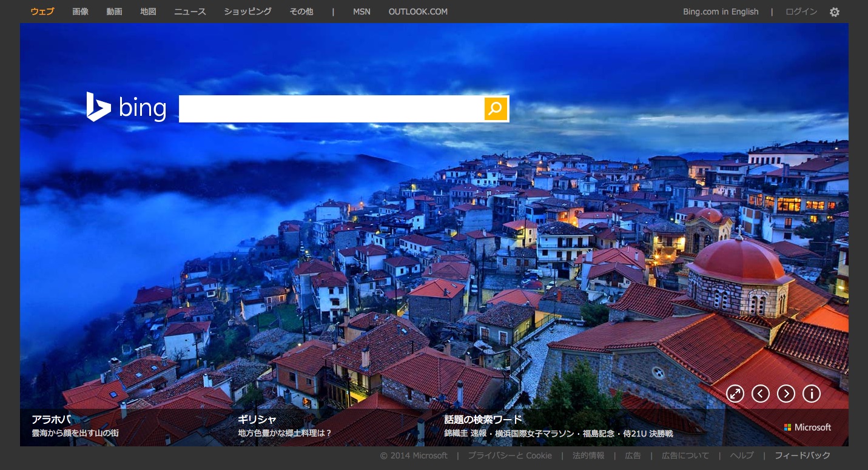Expand the その他 more menu
Viewport: 868px width, 470px height.
tap(301, 12)
